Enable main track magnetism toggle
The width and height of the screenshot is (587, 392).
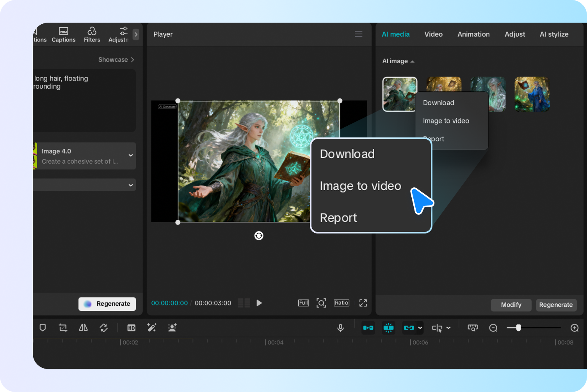[x=368, y=328]
